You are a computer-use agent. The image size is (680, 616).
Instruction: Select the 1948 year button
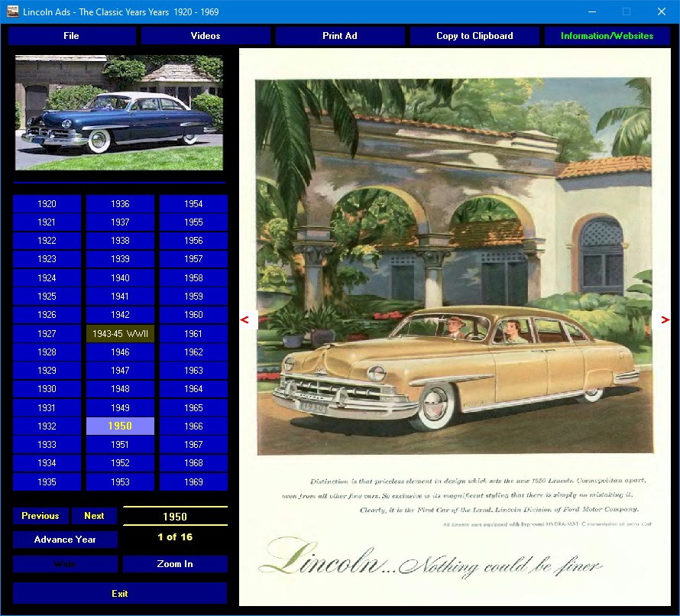(120, 389)
